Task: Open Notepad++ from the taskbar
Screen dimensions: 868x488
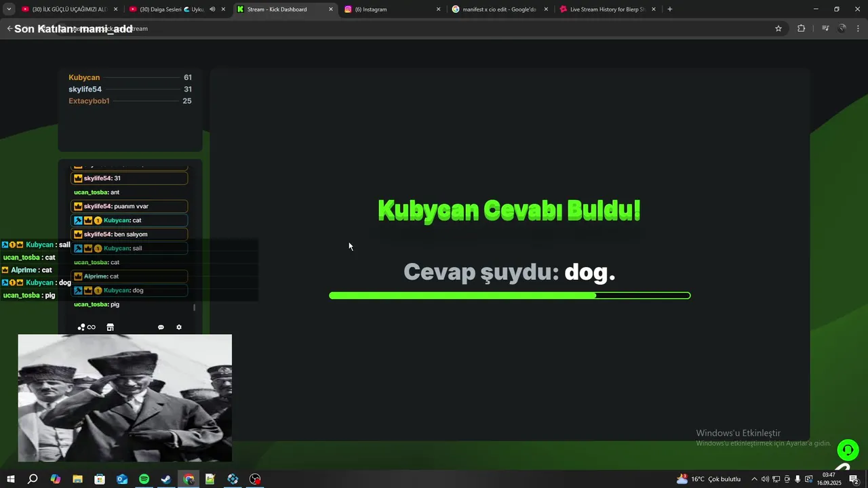Action: click(x=210, y=479)
